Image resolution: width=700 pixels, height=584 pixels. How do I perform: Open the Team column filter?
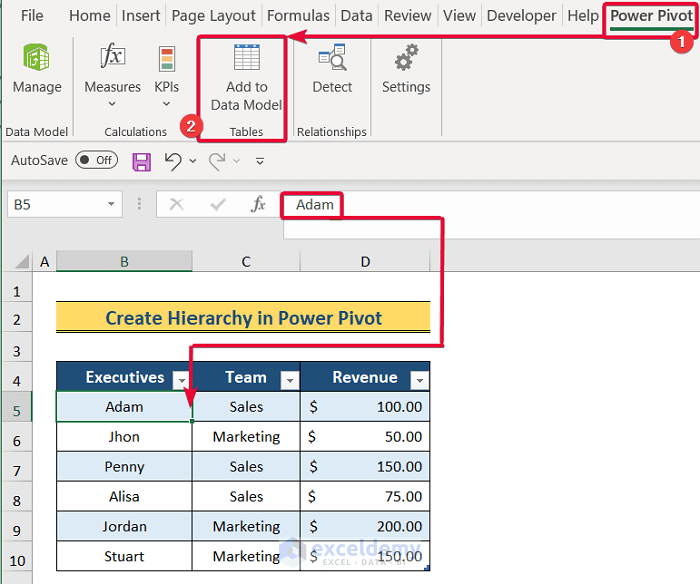pyautogui.click(x=290, y=380)
